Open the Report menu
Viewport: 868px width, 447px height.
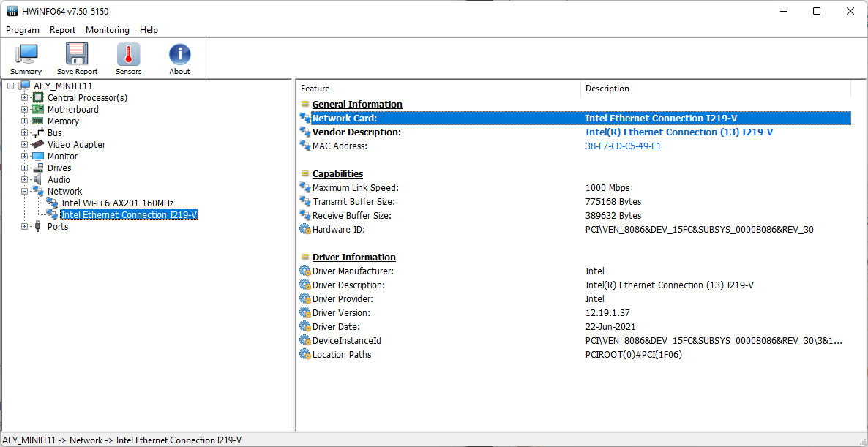click(62, 30)
